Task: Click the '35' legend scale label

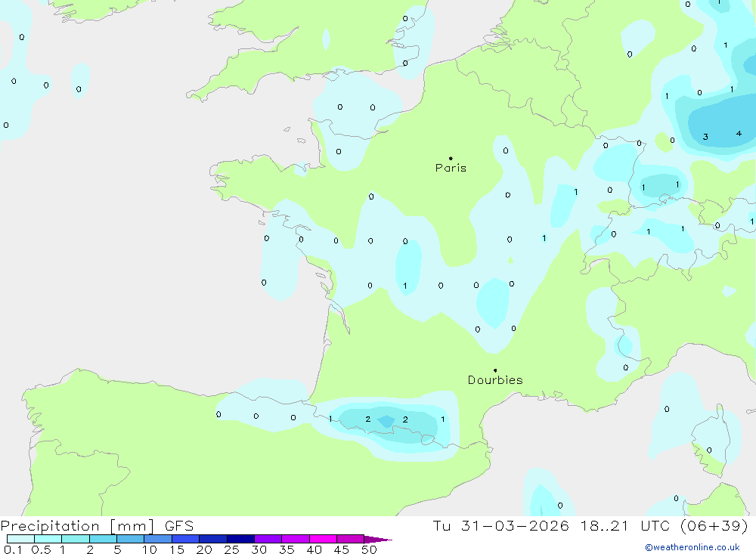Action: 287,549
